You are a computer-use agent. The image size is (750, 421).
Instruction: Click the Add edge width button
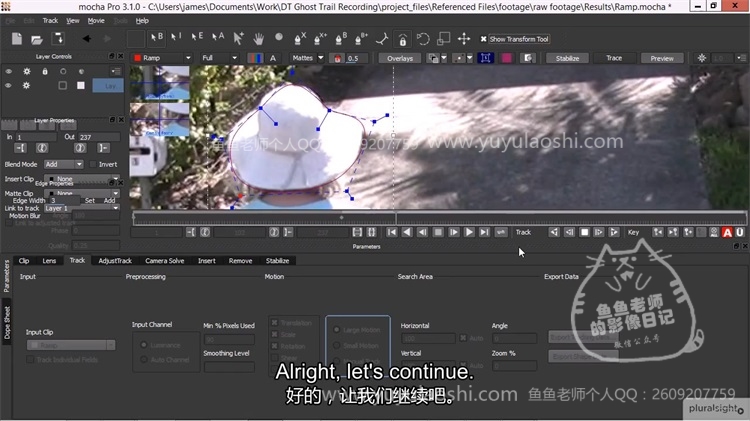tap(110, 200)
